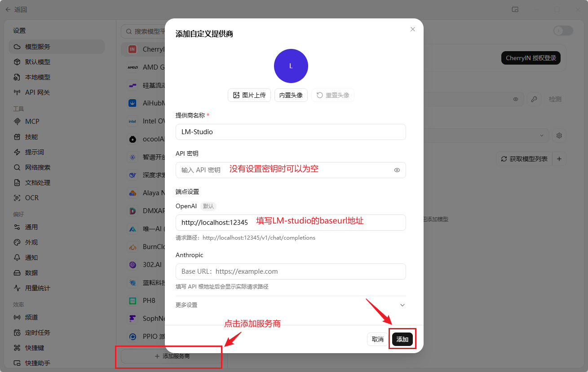Image resolution: width=588 pixels, height=372 pixels.
Task: Choose the PPIO provider logo
Action: coord(132,337)
